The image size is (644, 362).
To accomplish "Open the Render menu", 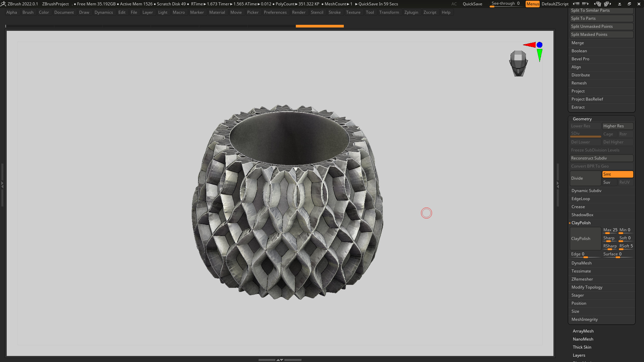I will [299, 12].
